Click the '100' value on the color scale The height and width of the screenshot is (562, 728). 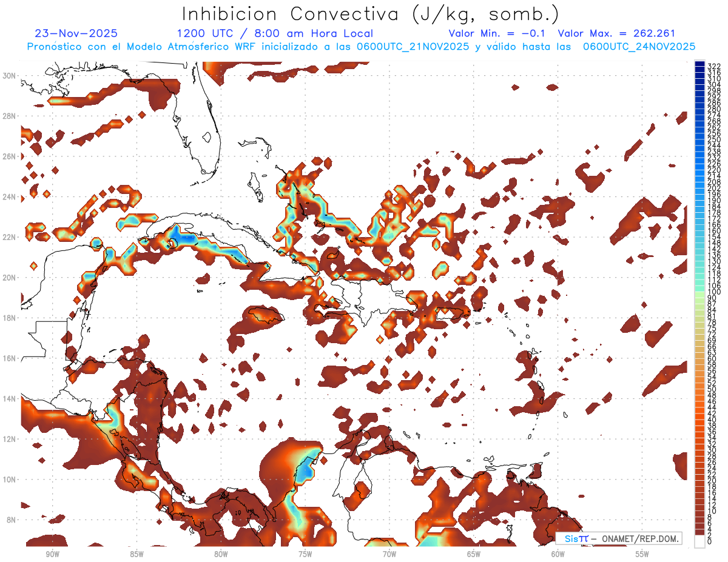point(713,292)
